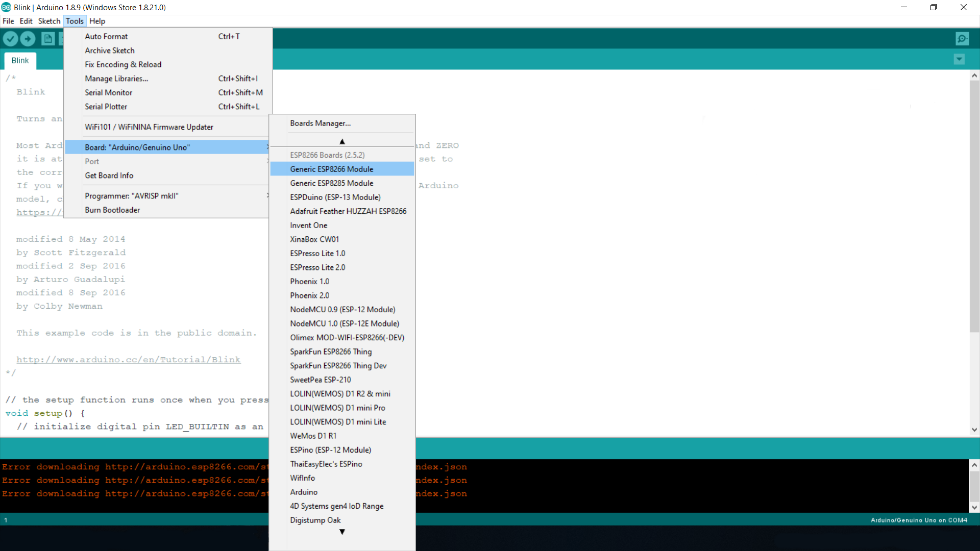
Task: Open the tab options dropdown arrow
Action: click(x=959, y=59)
